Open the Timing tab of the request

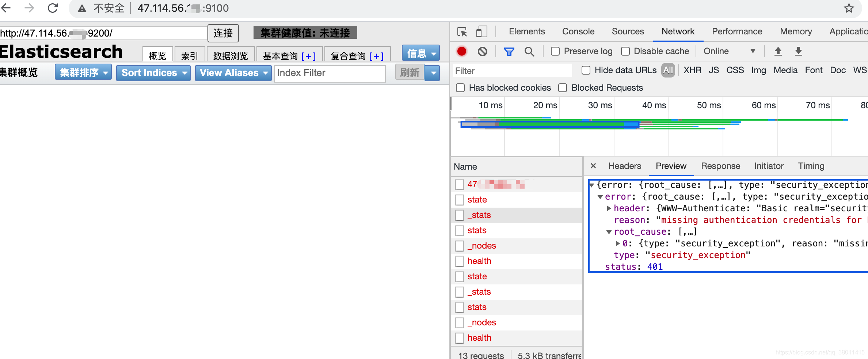click(x=811, y=166)
